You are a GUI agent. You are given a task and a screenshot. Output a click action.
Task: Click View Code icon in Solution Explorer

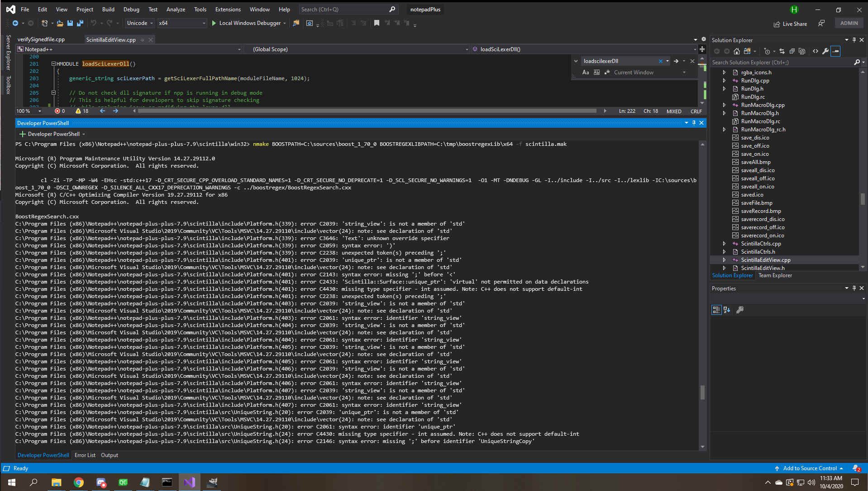[x=815, y=51]
